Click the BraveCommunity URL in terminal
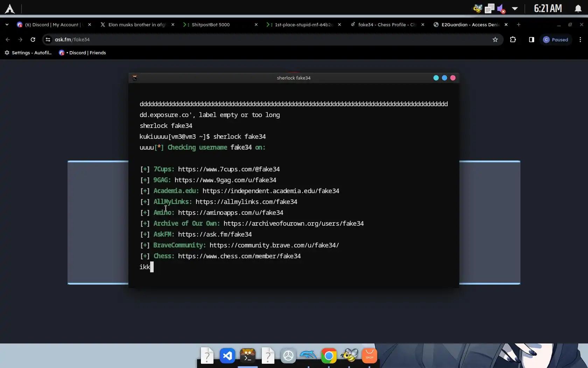Image resolution: width=588 pixels, height=368 pixels. [x=274, y=245]
